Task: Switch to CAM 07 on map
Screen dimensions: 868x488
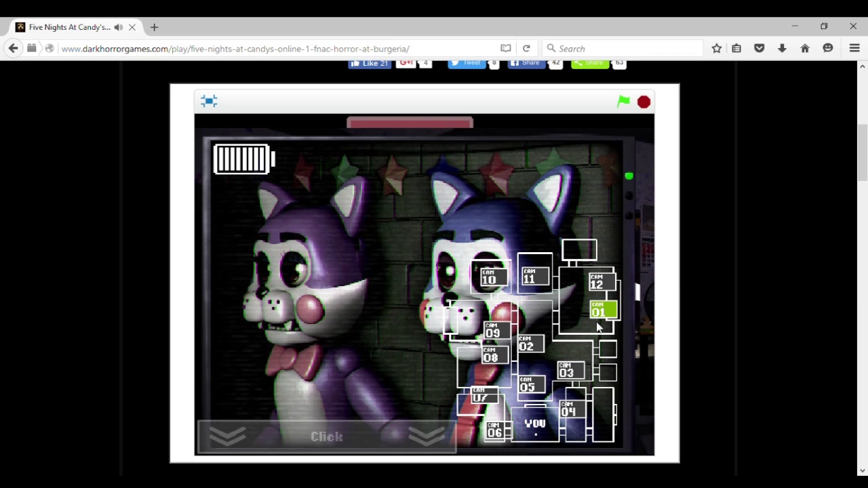Action: coord(484,394)
